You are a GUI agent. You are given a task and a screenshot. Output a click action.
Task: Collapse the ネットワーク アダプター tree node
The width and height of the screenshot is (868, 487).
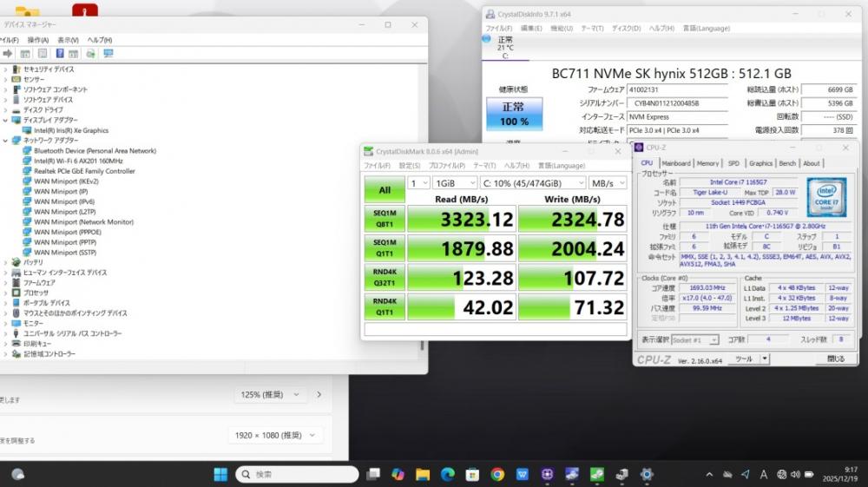[5, 141]
